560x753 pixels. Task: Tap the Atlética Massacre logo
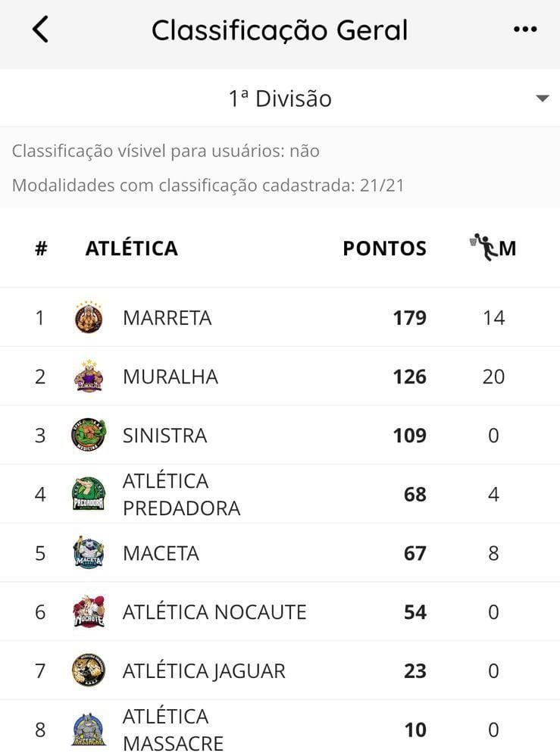[89, 730]
